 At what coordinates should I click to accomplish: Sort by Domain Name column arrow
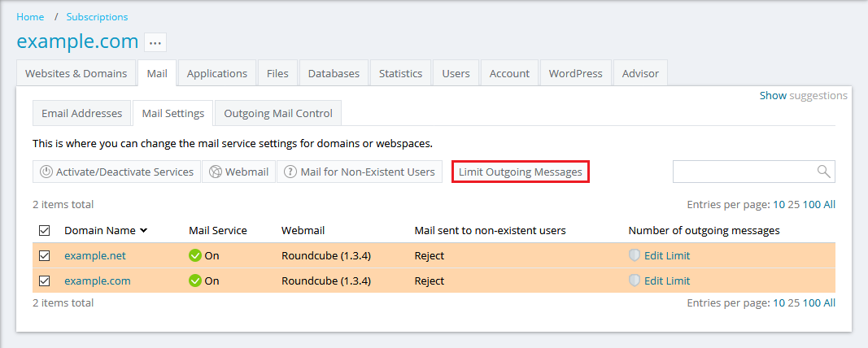(x=144, y=231)
